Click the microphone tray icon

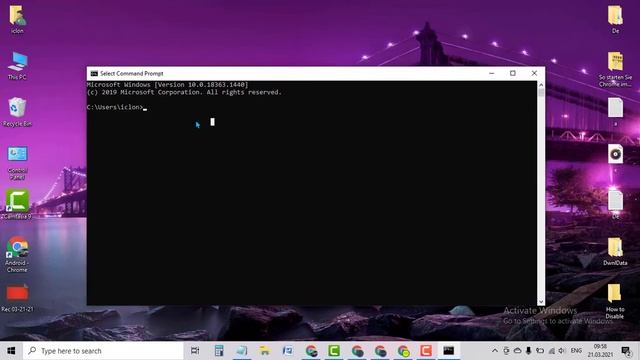(529, 351)
